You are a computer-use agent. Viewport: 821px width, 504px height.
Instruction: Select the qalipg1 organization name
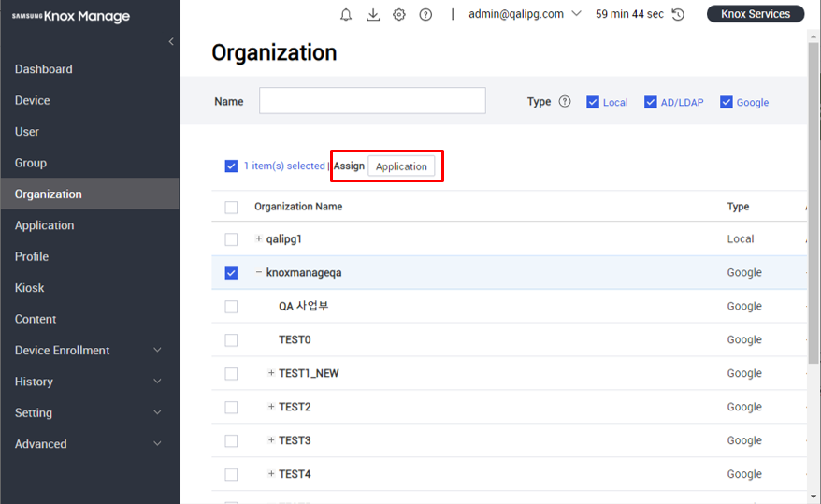pyautogui.click(x=283, y=238)
